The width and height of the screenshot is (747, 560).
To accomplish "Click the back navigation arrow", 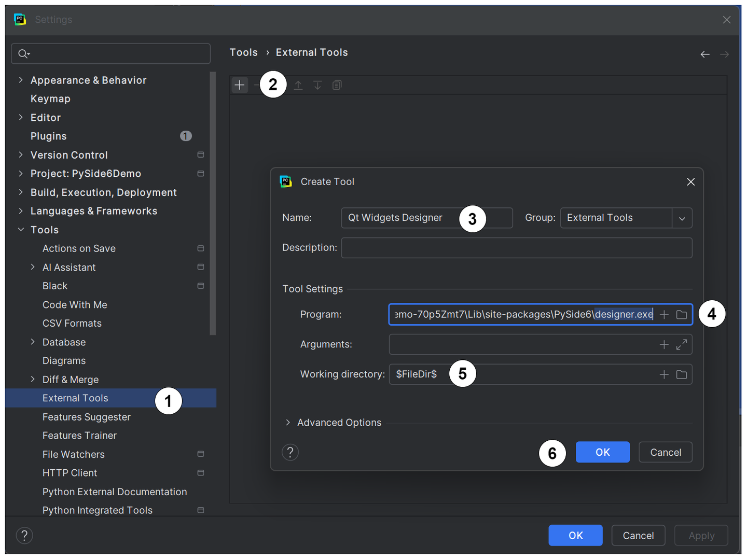I will (704, 54).
